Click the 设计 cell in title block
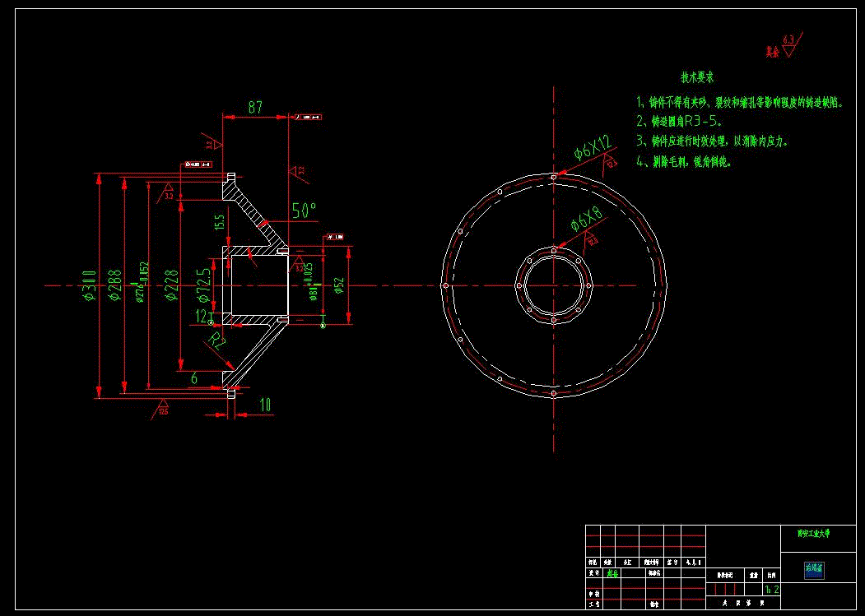Screen dimensions: 865x616 pyautogui.click(x=593, y=573)
